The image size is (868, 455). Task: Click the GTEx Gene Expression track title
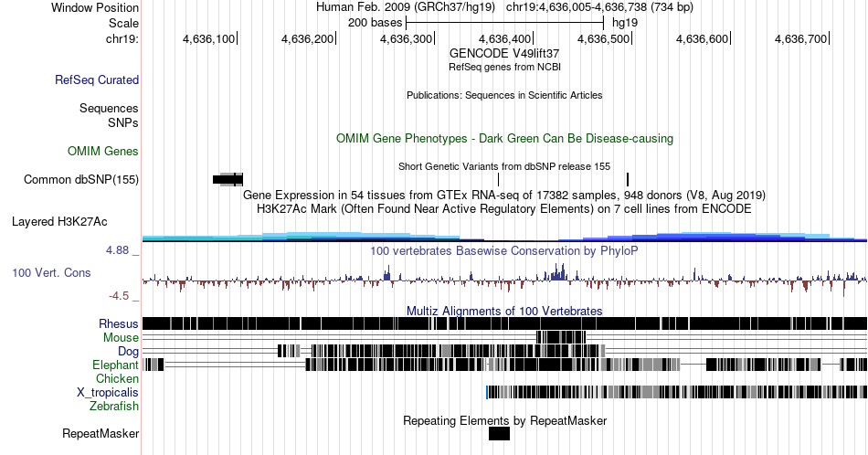point(504,195)
